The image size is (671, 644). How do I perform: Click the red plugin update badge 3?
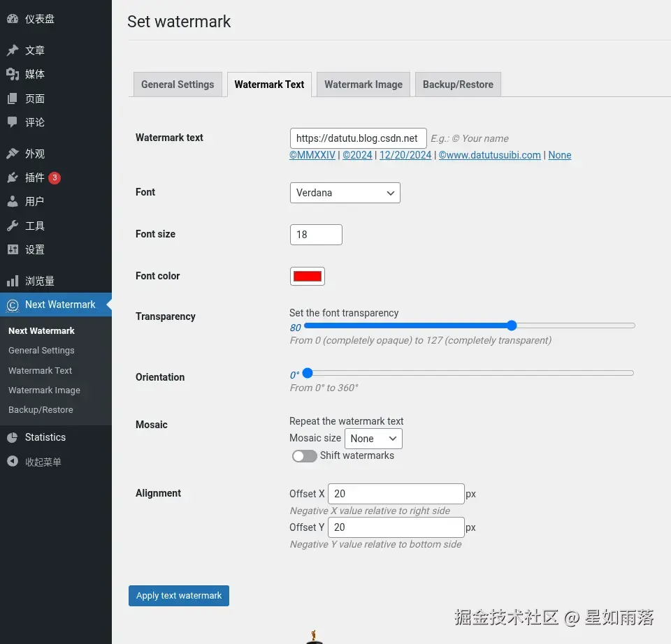point(55,177)
